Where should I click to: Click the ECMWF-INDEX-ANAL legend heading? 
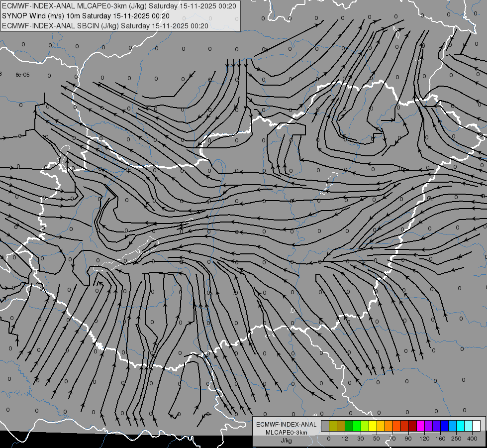[x=287, y=425]
